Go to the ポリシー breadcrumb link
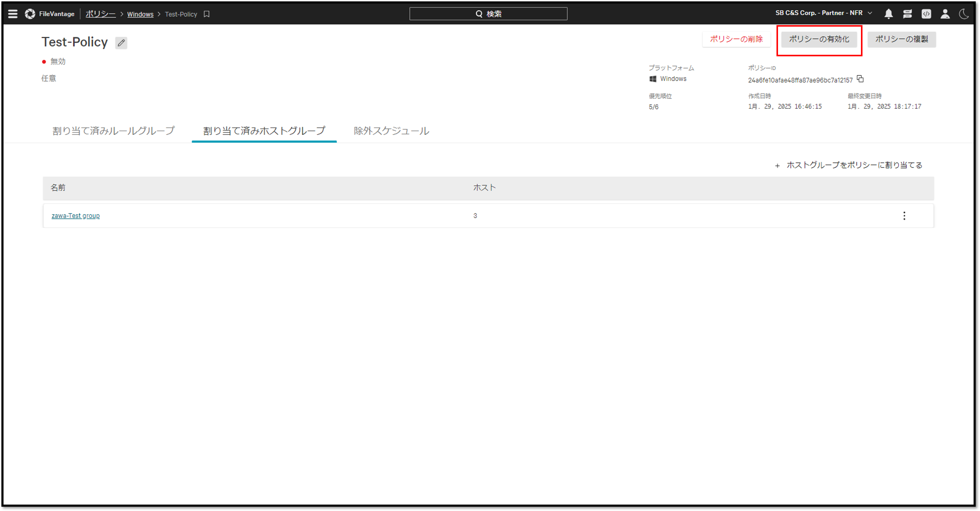This screenshot has width=980, height=511. click(x=100, y=14)
